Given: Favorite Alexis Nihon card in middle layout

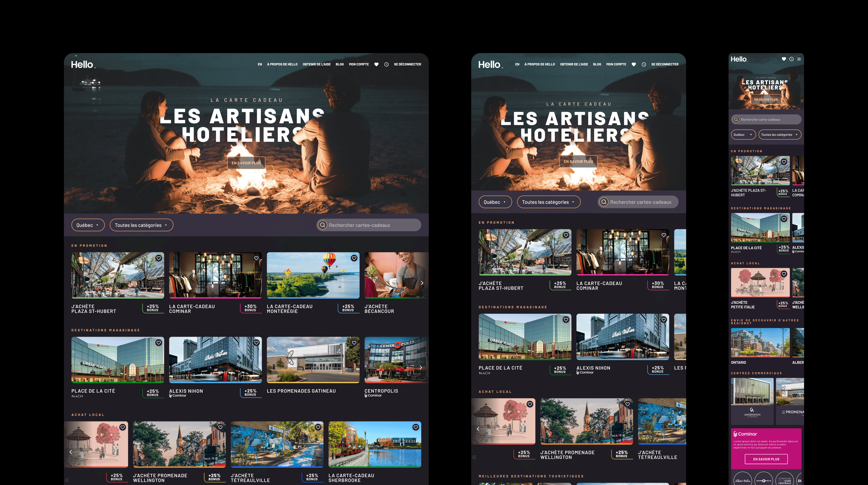Looking at the screenshot, I should pyautogui.click(x=663, y=320).
